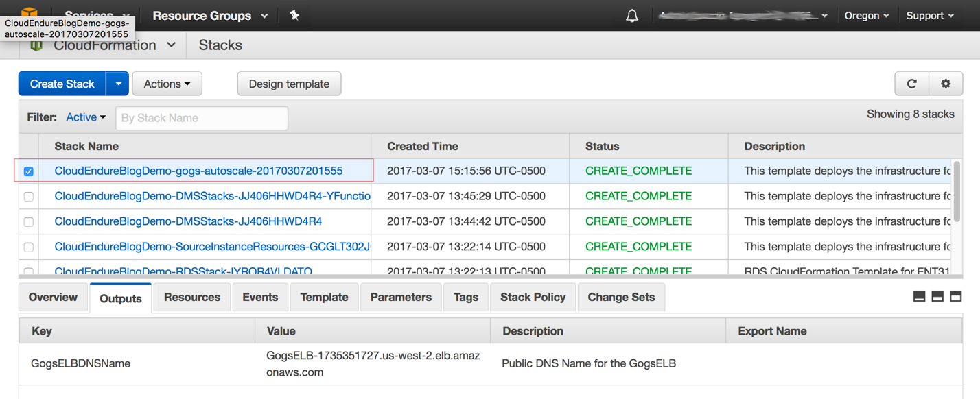The height and width of the screenshot is (399, 980).
Task: Switch to the medium split pane layout icon
Action: 937,297
